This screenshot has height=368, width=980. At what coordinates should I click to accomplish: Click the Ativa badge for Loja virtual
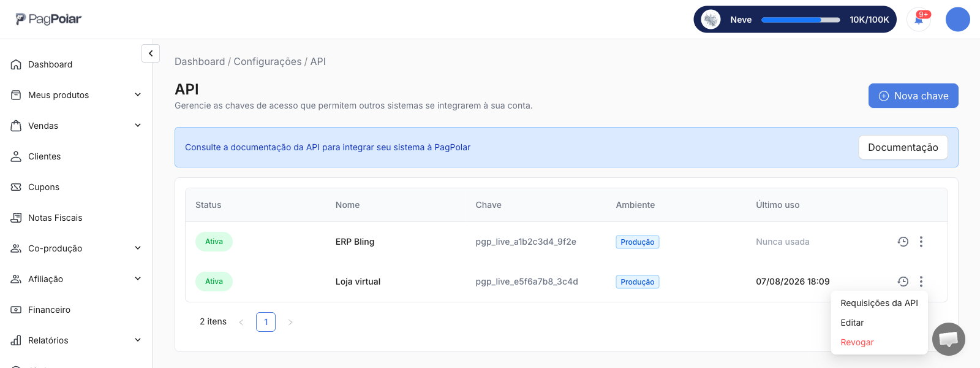point(214,282)
